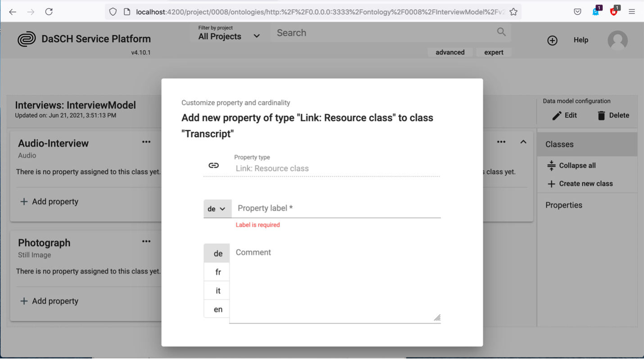This screenshot has width=644, height=360.
Task: Select the French language tab for comment
Action: 217,271
